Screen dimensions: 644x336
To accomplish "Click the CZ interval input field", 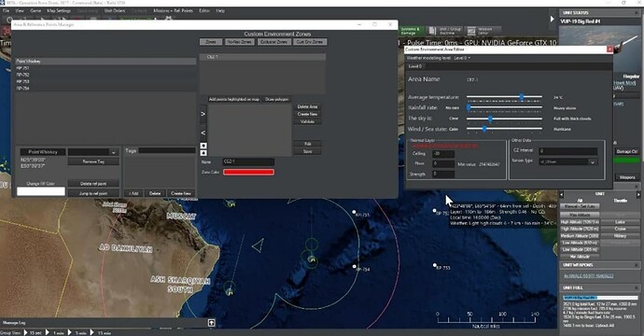I will point(567,151).
